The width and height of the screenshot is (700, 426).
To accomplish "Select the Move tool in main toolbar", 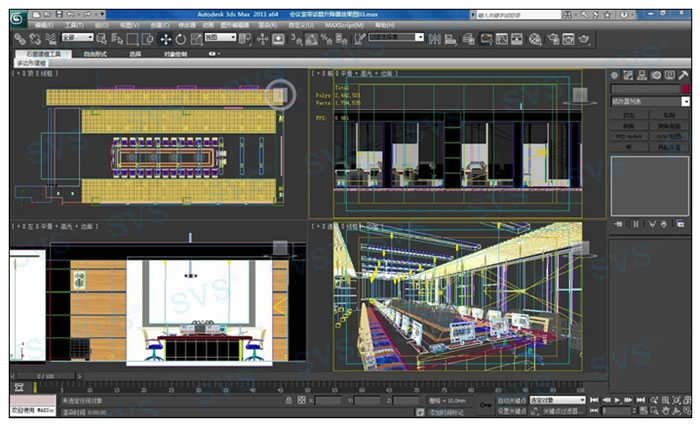I will click(x=166, y=38).
